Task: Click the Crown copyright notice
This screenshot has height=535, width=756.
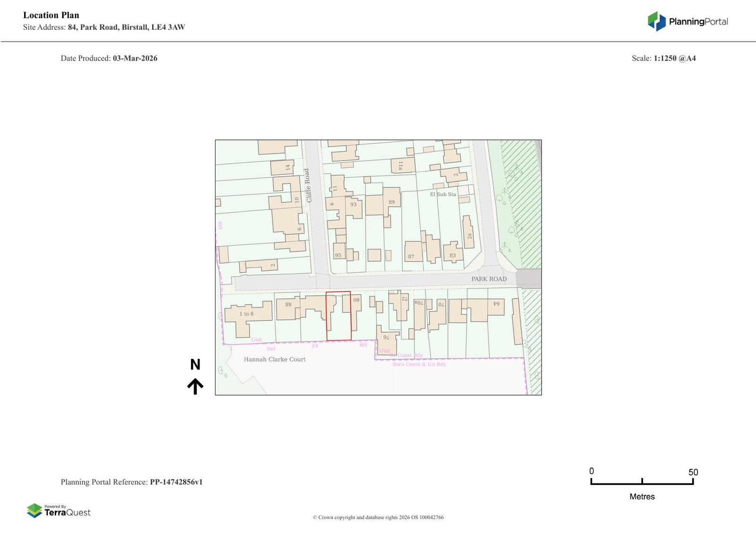Action: tap(378, 517)
